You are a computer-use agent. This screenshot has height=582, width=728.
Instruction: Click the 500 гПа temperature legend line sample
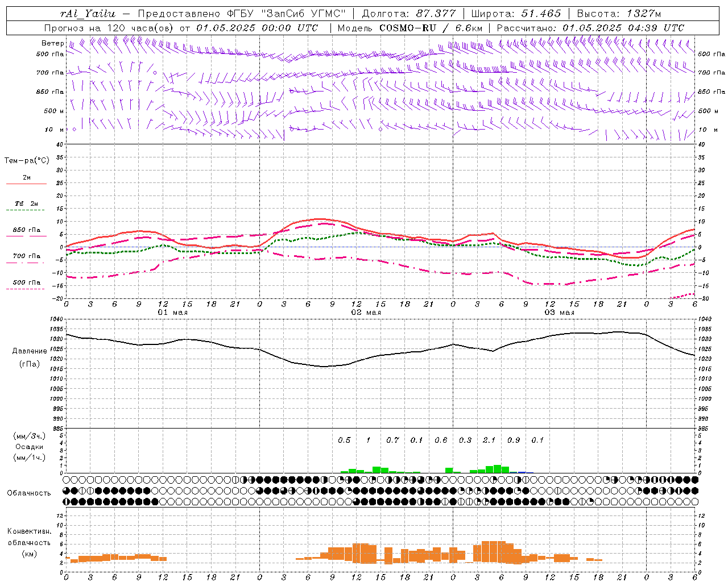(x=26, y=289)
